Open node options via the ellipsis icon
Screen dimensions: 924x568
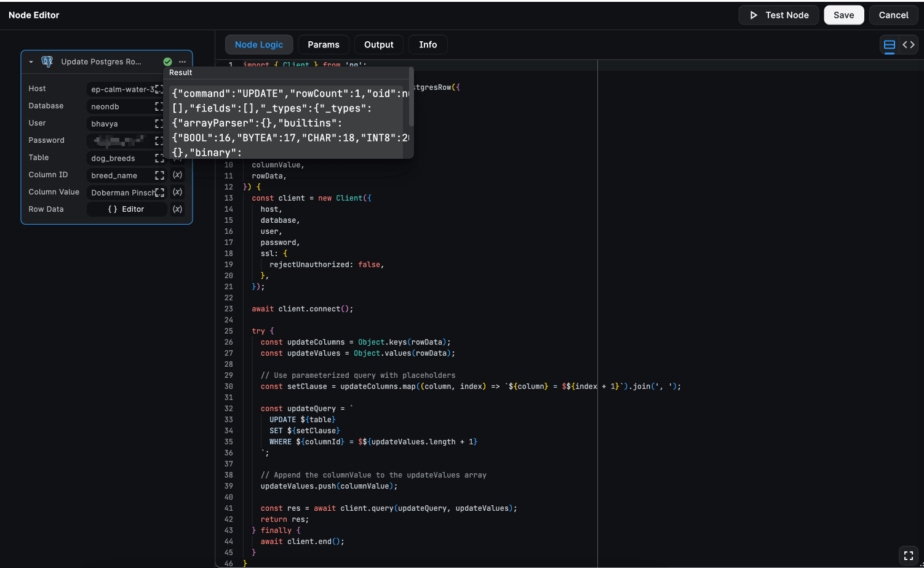click(182, 62)
